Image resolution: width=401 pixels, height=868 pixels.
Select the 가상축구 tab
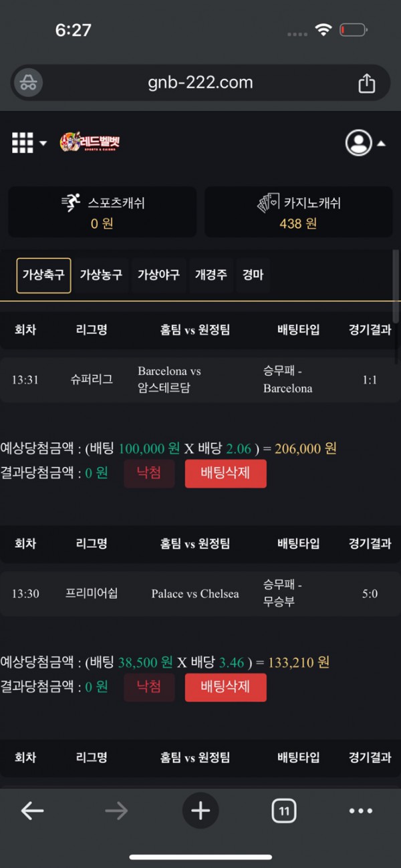point(43,275)
